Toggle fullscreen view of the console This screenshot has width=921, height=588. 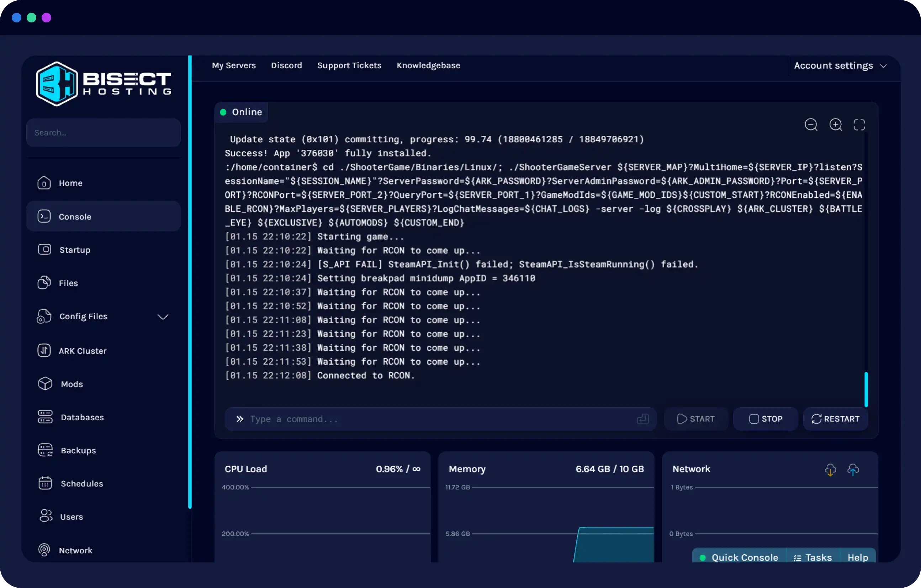pos(860,125)
